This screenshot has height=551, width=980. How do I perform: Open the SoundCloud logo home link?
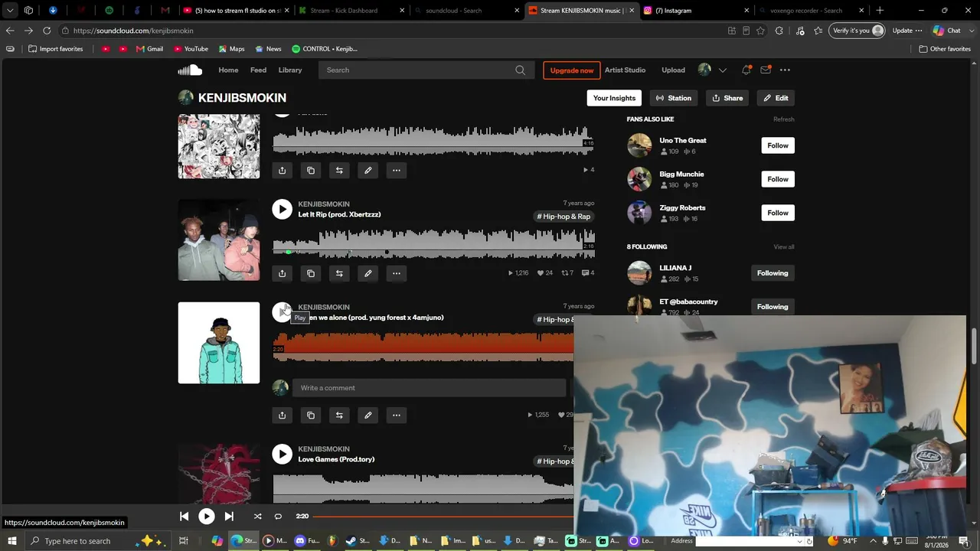pos(190,70)
